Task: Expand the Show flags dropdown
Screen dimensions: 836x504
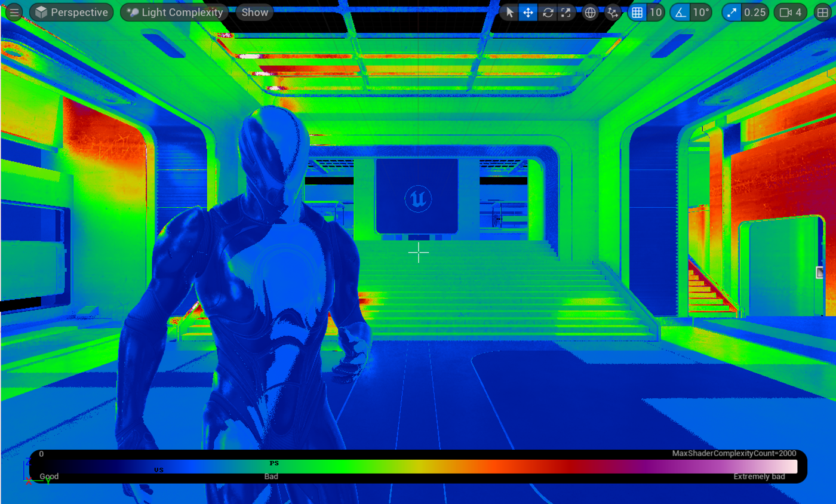Action: click(254, 12)
